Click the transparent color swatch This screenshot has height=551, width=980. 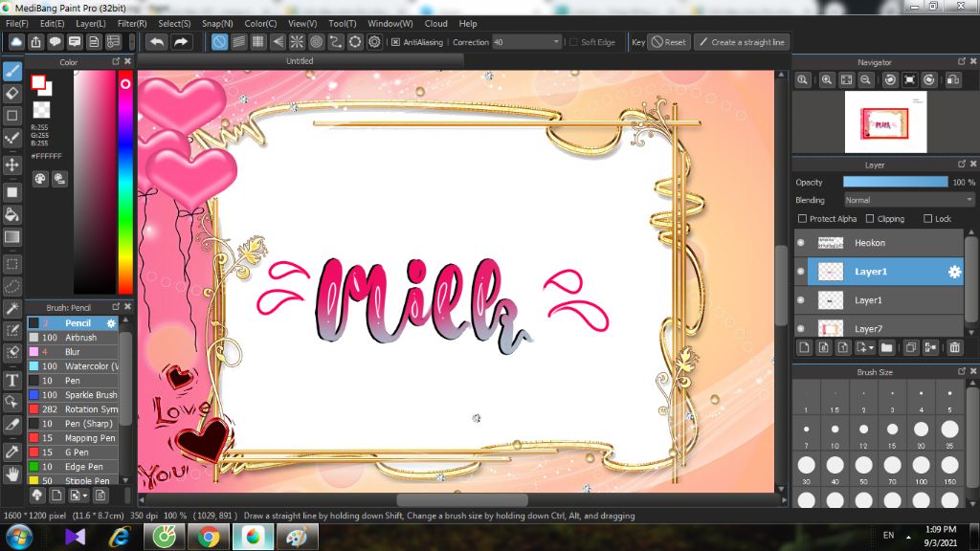(x=41, y=110)
